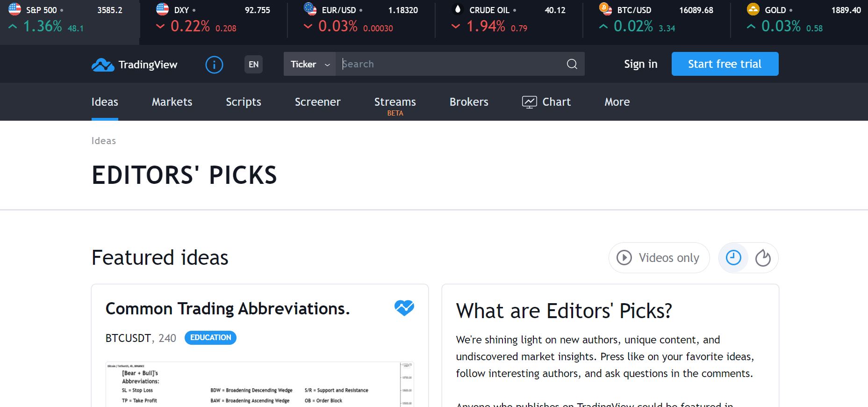868x407 pixels.
Task: Open the Markets menu
Action: pyautogui.click(x=172, y=102)
